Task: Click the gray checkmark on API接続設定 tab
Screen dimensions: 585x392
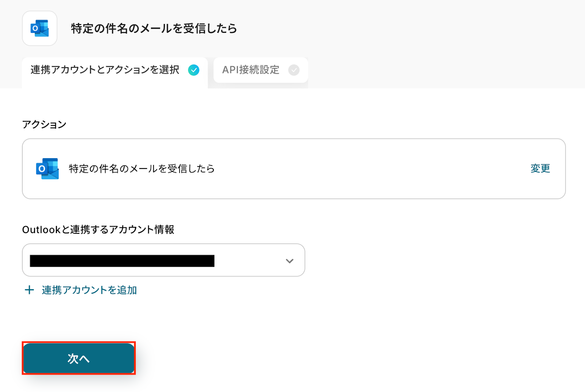Action: [x=294, y=70]
